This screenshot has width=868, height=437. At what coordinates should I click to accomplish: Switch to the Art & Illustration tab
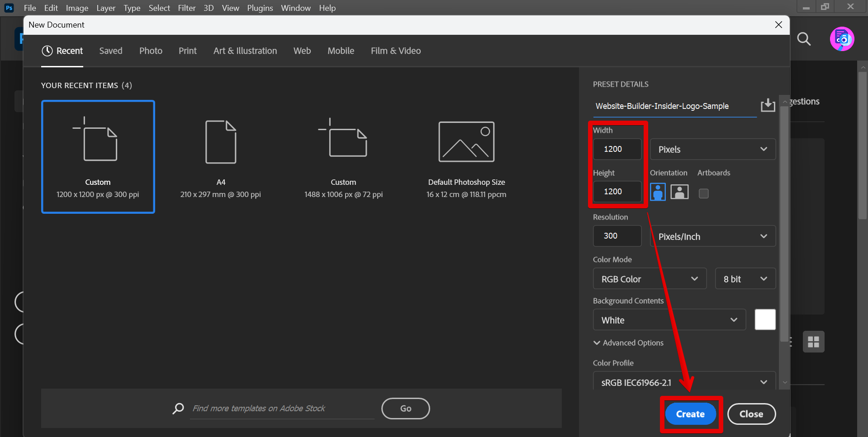pyautogui.click(x=245, y=51)
